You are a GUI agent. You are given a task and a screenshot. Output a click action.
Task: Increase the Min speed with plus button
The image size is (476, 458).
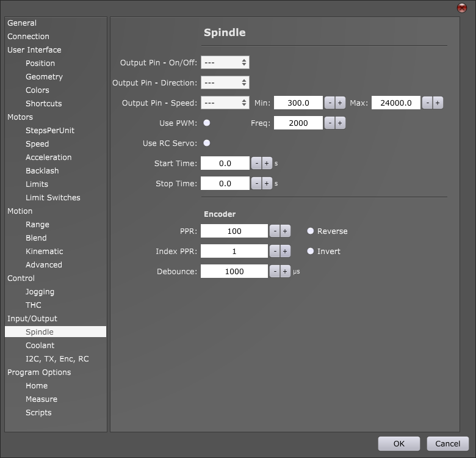[340, 103]
